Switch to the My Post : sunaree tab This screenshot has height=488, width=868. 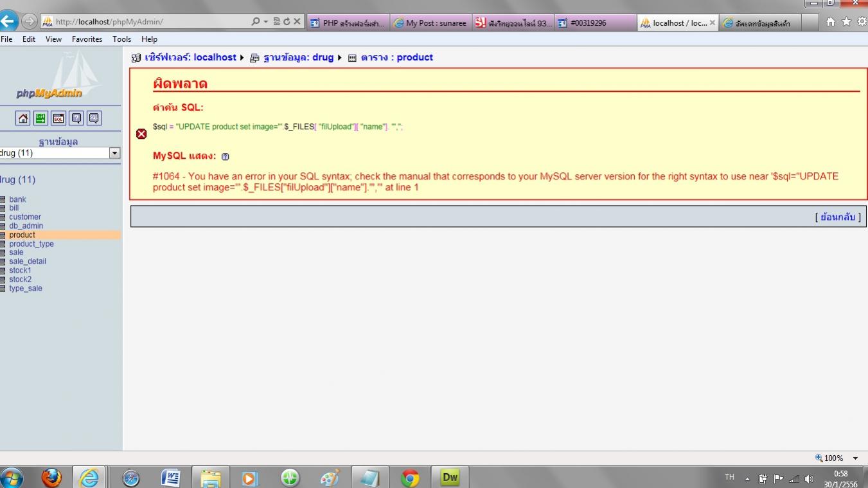pos(431,23)
